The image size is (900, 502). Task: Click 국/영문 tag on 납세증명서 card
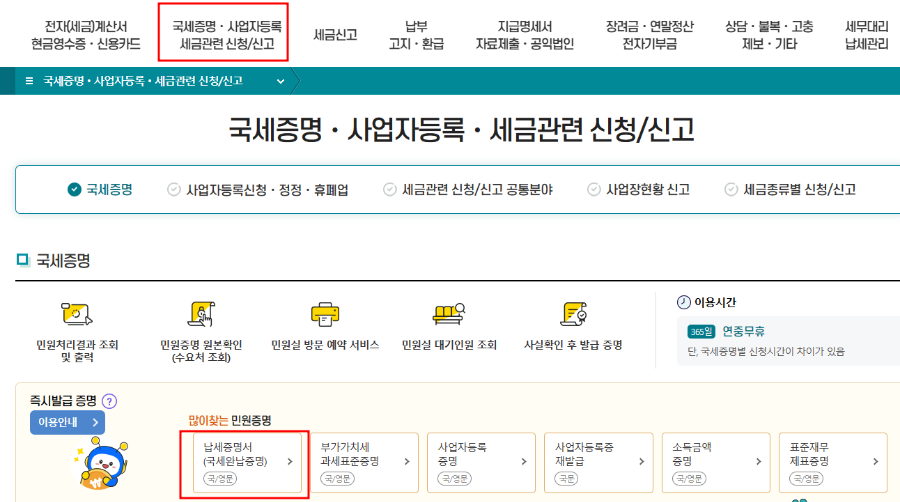pos(220,478)
